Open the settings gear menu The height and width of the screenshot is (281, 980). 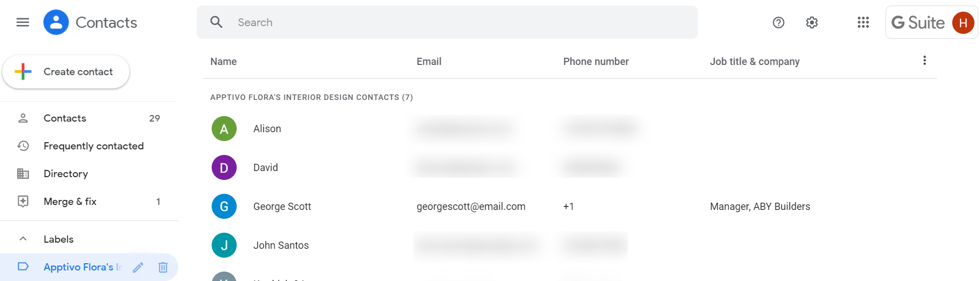(x=812, y=22)
